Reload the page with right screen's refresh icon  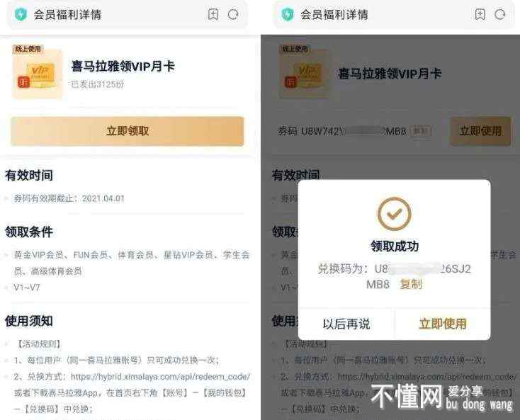click(x=499, y=15)
